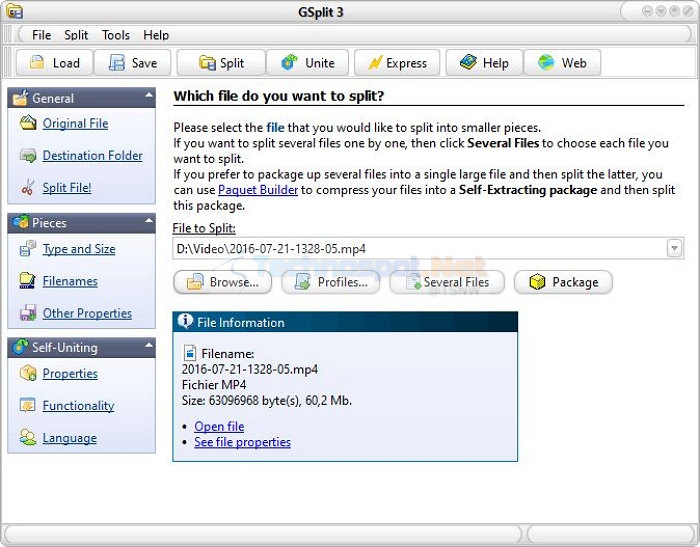The image size is (700, 547).
Task: Click the scissors Split File icon
Action: pos(28,187)
